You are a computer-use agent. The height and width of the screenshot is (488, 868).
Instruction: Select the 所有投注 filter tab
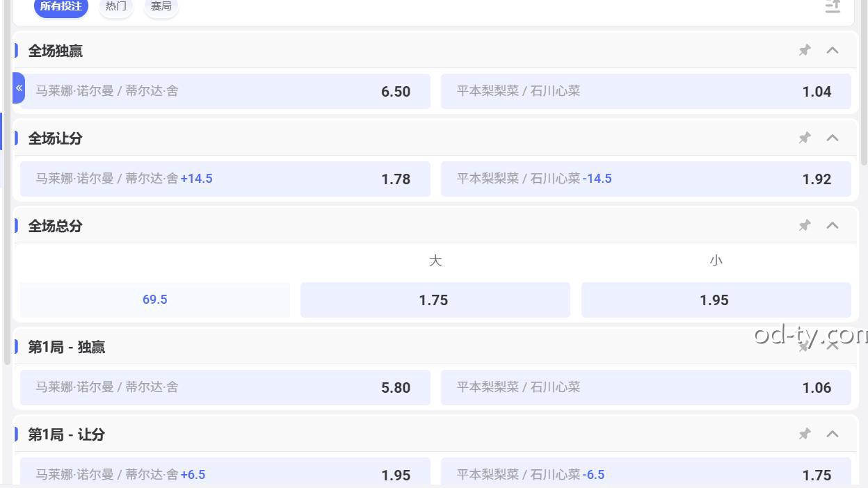(x=61, y=6)
